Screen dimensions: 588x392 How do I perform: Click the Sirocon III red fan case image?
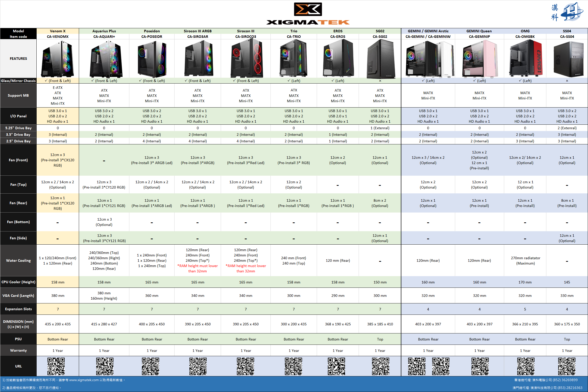click(x=247, y=59)
